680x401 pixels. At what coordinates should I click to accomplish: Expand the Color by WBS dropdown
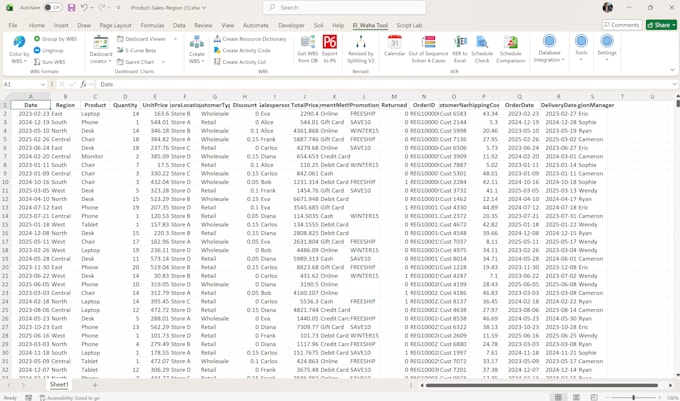click(19, 61)
